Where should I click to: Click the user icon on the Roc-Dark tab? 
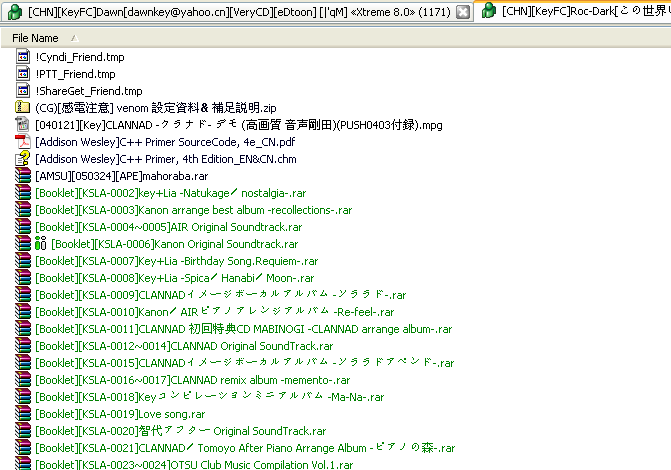(488, 10)
